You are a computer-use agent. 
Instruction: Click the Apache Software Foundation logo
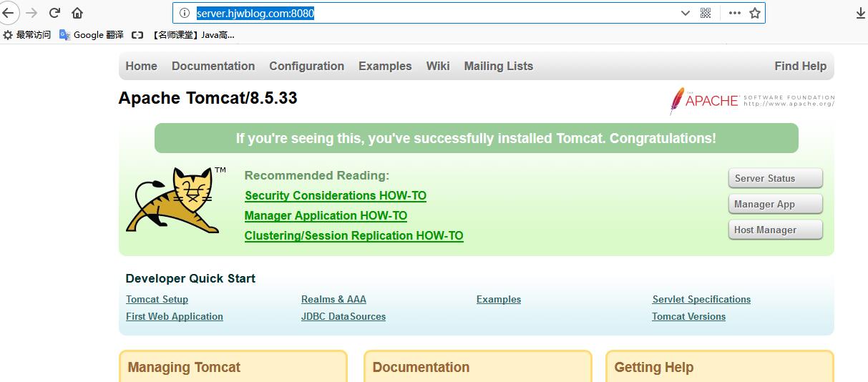[752, 101]
